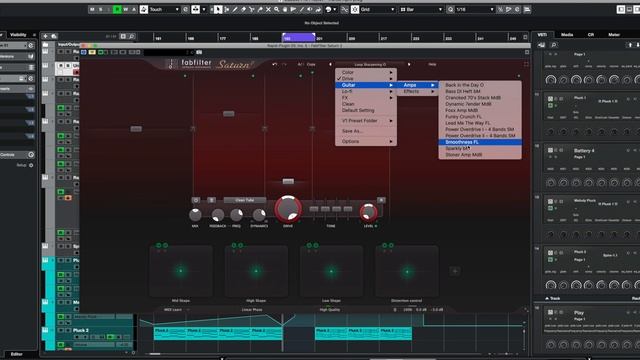Select the Sparkly preset
Viewport: 640px width, 360px height.
pos(480,148)
